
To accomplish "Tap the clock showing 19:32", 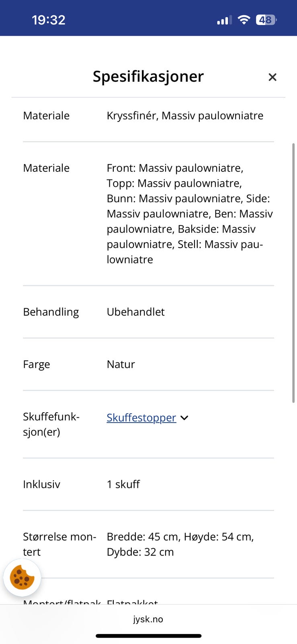I will click(x=49, y=19).
